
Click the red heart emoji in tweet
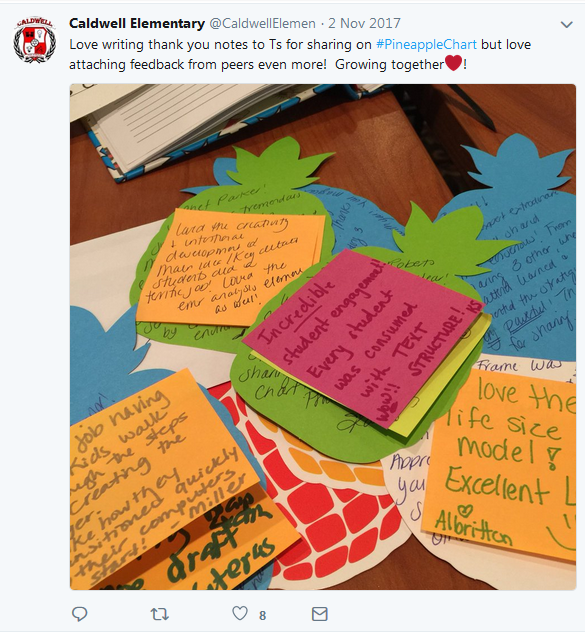(x=453, y=63)
